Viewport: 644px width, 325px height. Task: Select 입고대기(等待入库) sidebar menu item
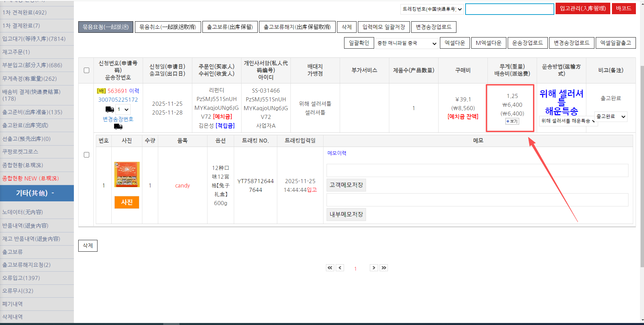[34, 39]
